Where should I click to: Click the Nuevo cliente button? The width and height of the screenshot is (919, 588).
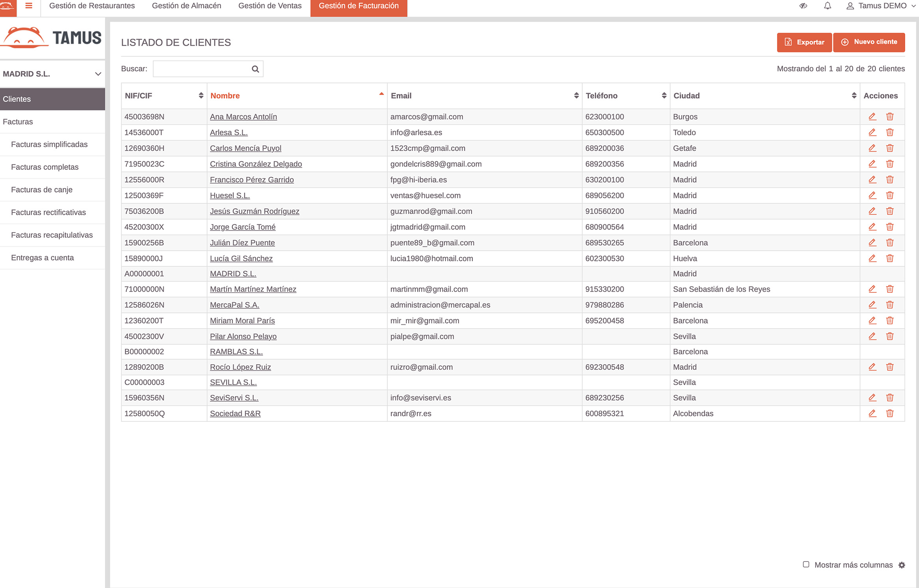869,42
